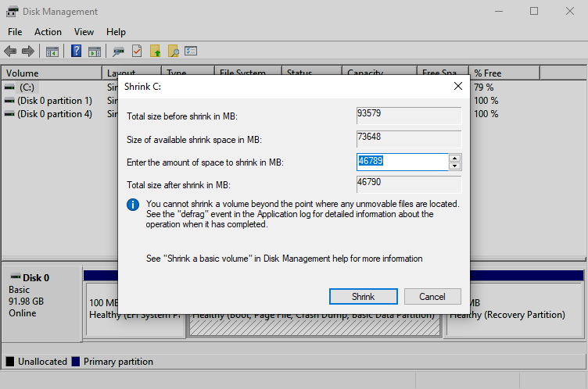This screenshot has height=389, width=588.
Task: Click the checklist view icon in toolbar
Action: [x=191, y=52]
